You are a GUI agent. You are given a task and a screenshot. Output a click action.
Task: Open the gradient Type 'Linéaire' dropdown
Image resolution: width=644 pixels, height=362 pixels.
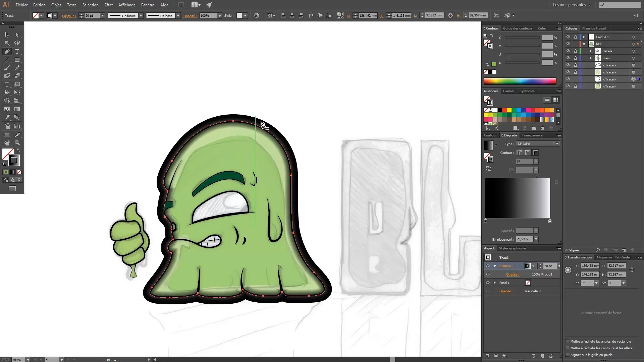point(538,144)
